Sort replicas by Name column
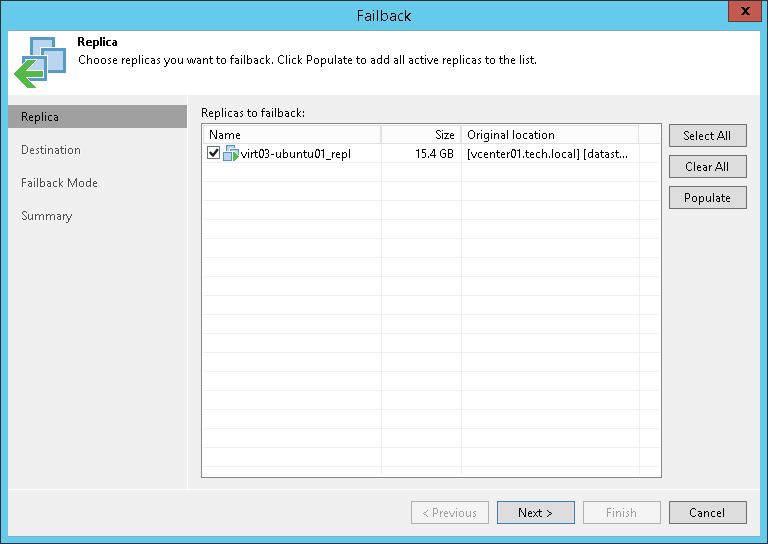Image resolution: width=768 pixels, height=544 pixels. [x=291, y=135]
